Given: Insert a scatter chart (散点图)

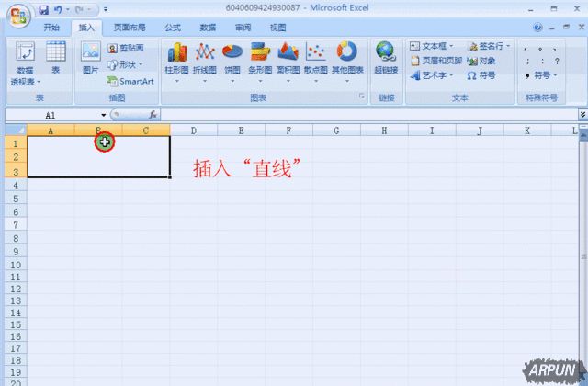Looking at the screenshot, I should pyautogui.click(x=316, y=62).
